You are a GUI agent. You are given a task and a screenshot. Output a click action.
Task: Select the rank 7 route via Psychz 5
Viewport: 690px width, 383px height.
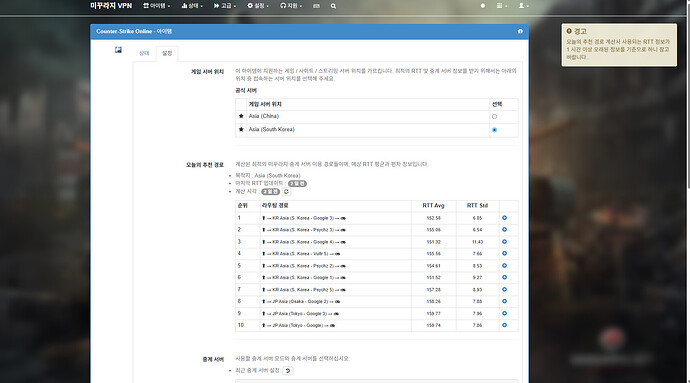pyautogui.click(x=504, y=290)
